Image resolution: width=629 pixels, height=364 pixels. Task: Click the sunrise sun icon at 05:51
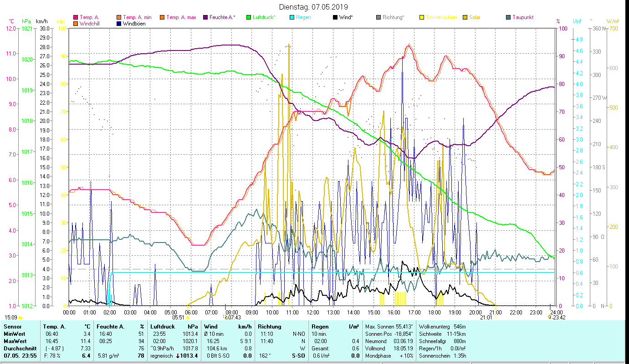tap(188, 318)
